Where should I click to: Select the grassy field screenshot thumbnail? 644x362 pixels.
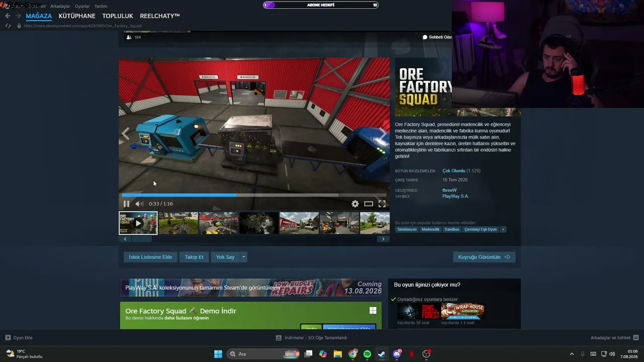(x=178, y=223)
